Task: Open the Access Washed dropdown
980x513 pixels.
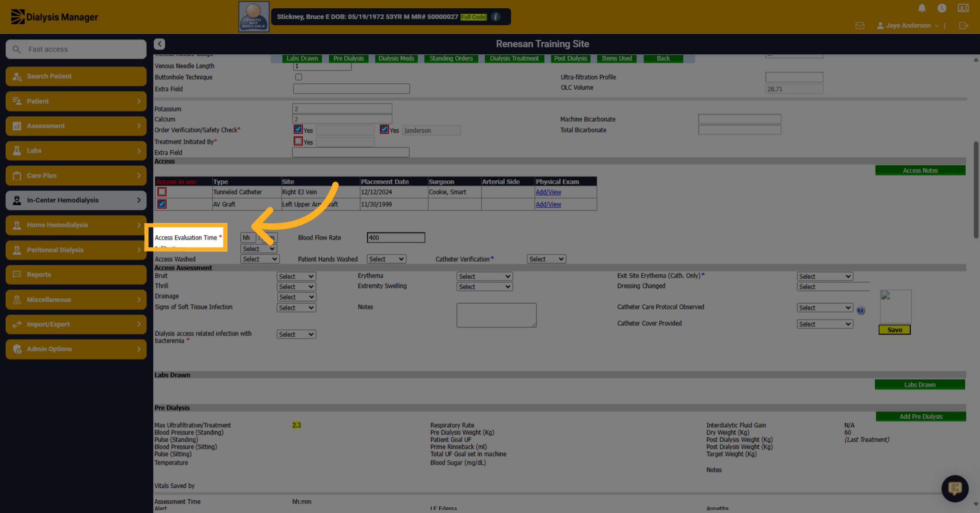Action: point(260,259)
